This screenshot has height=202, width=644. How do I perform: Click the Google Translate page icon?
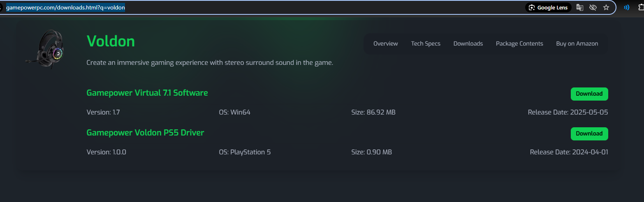[x=580, y=7]
